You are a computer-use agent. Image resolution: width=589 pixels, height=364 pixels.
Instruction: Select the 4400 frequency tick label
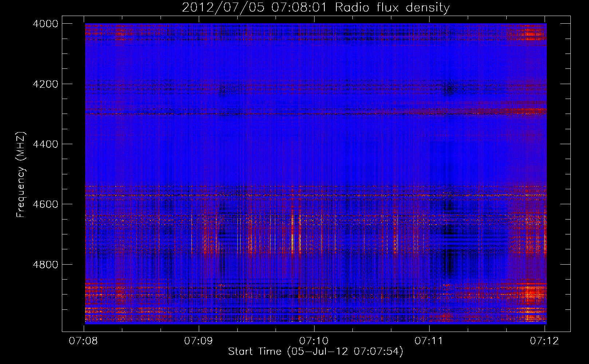point(46,144)
